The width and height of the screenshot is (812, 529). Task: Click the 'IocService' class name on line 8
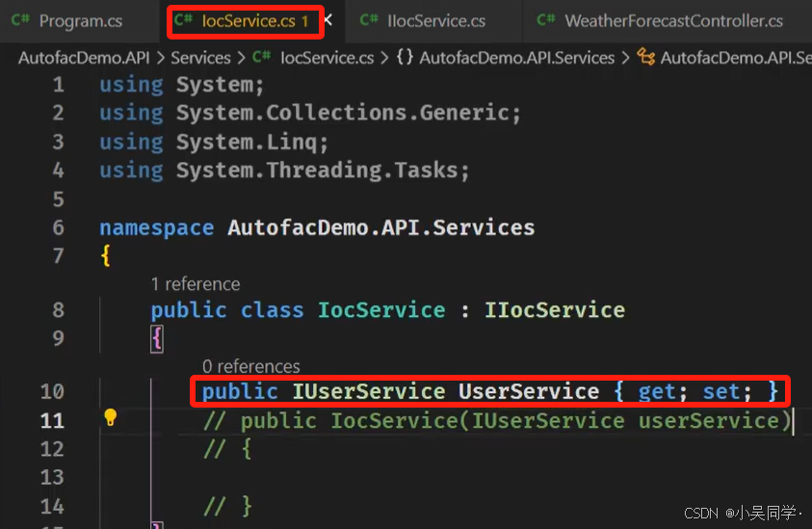[x=381, y=310]
